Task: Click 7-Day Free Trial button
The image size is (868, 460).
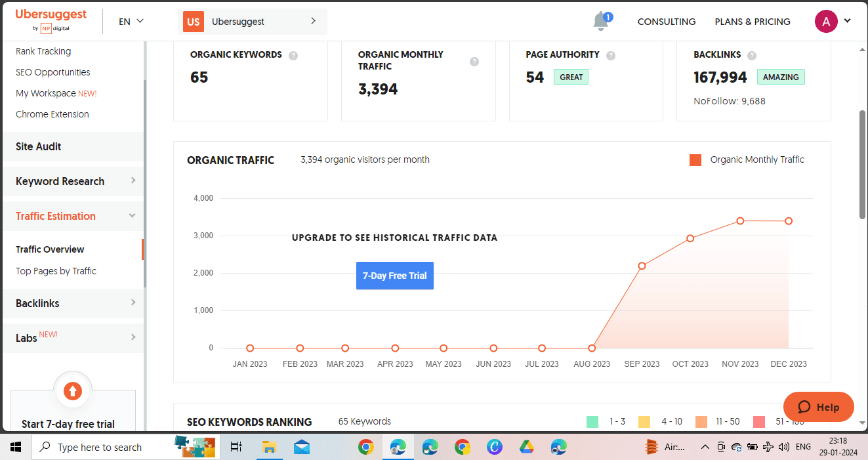Action: pyautogui.click(x=395, y=276)
